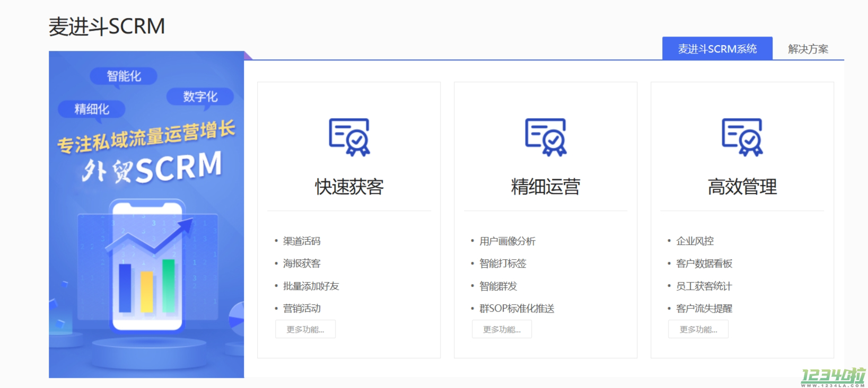Screen dimensions: 868x388
Task: Click the 精细化 bubble in the banner
Action: click(x=92, y=109)
